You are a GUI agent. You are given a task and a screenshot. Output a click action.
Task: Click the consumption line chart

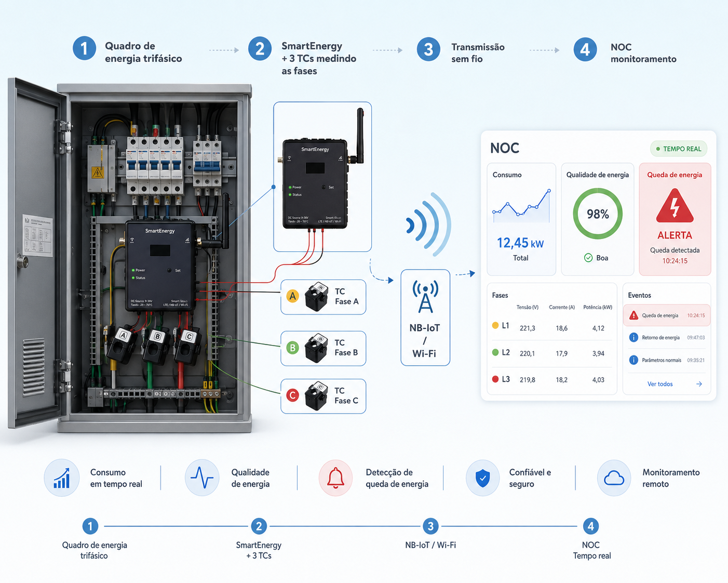521,206
